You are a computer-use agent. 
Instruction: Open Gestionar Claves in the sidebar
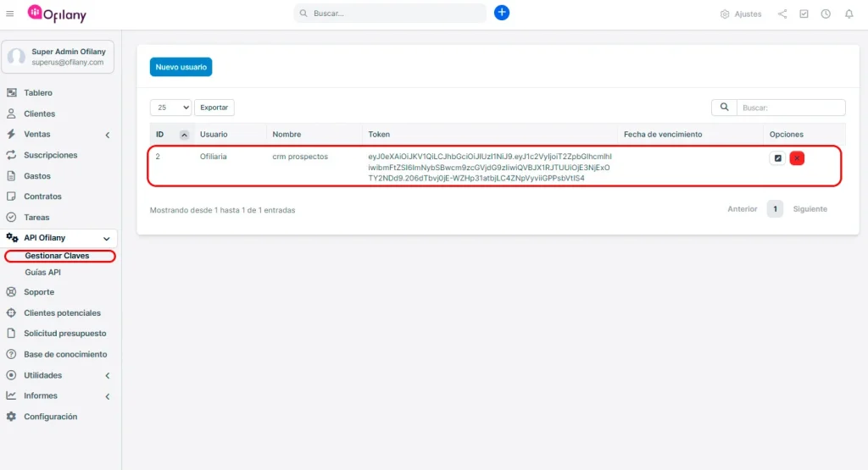tap(57, 256)
